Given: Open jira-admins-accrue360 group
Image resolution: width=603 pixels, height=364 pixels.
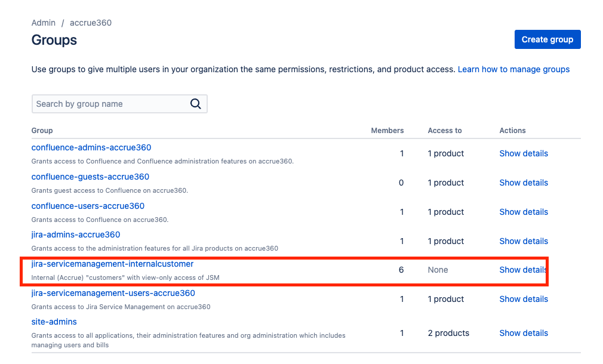Looking at the screenshot, I should point(76,235).
